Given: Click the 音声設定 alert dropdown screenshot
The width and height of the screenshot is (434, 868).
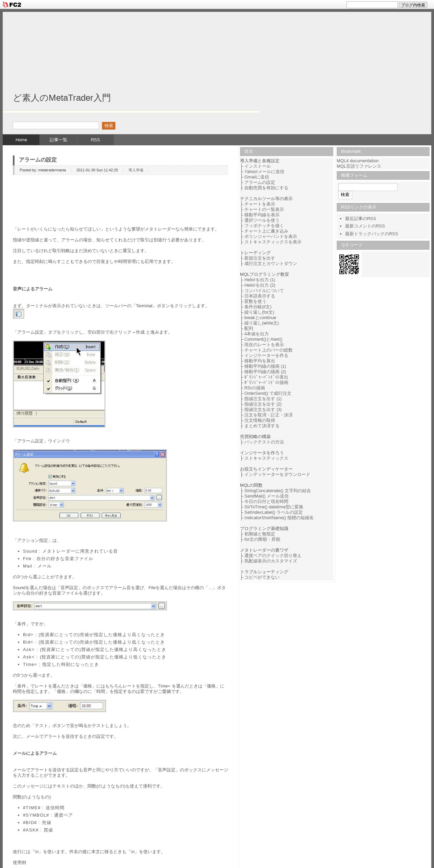Looking at the screenshot, I should (90, 606).
